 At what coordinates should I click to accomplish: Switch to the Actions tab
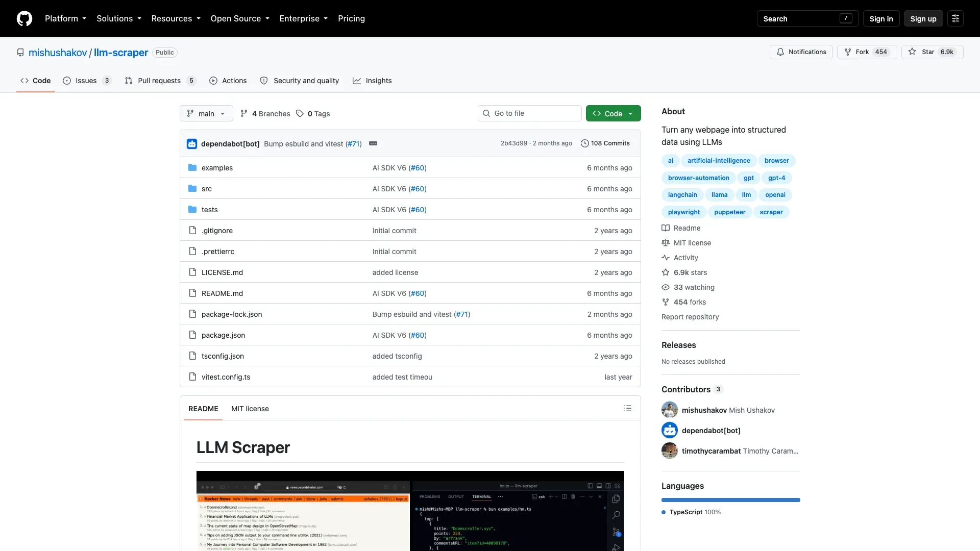(228, 81)
